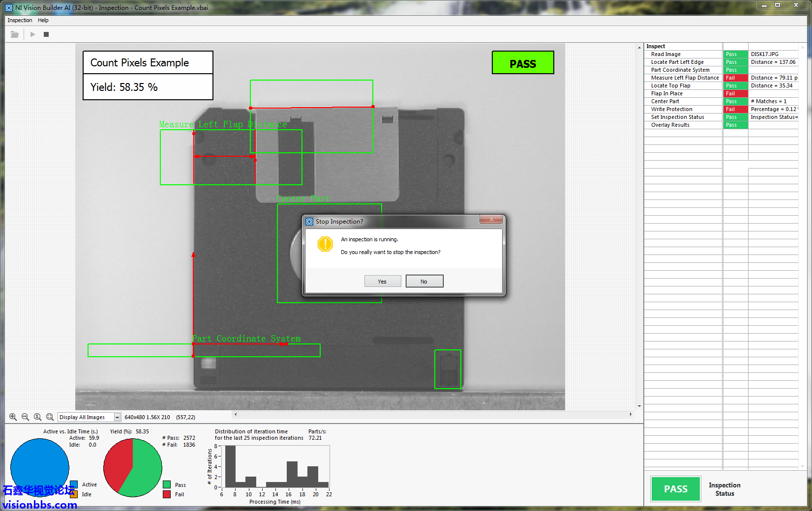The height and width of the screenshot is (511, 812).
Task: Click the Zoom Out magnifier icon
Action: [x=25, y=417]
